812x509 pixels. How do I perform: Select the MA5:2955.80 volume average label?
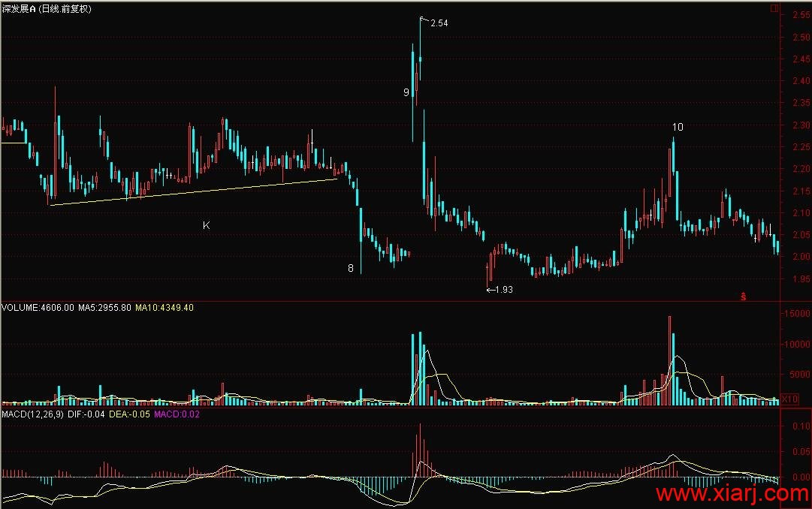104,308
